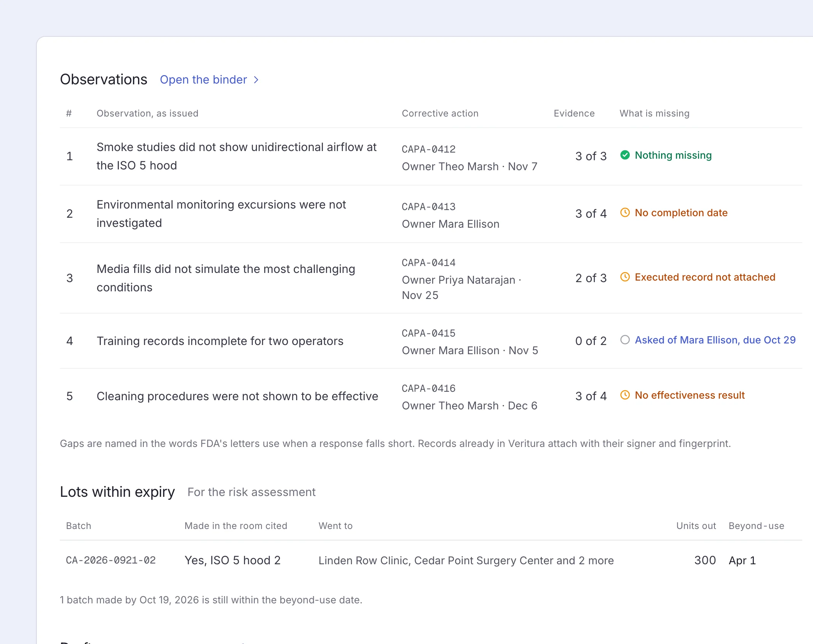Click clock icon beside No effectiveness result

coord(625,395)
